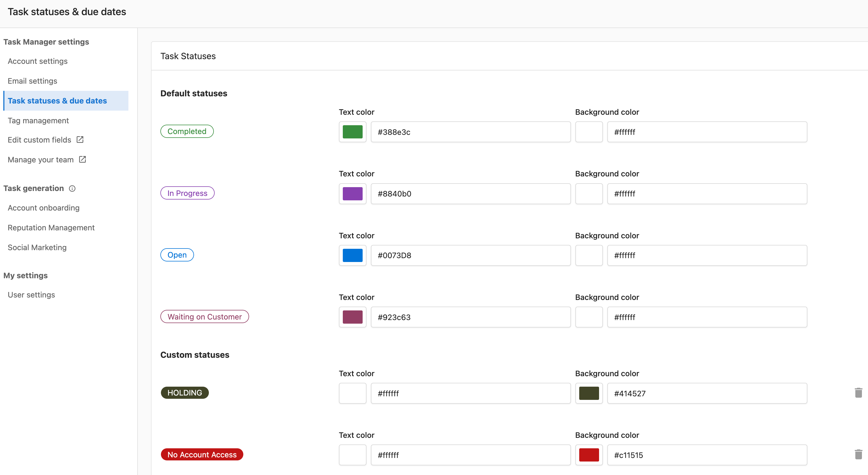Open Social Marketing settings
The width and height of the screenshot is (868, 475).
tap(37, 247)
